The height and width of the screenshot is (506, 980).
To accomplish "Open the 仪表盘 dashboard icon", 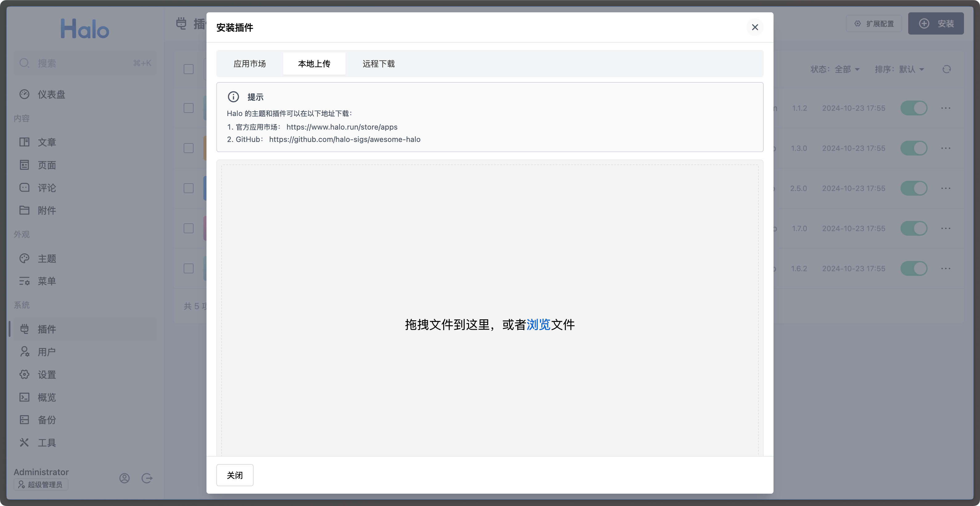I will (x=24, y=94).
